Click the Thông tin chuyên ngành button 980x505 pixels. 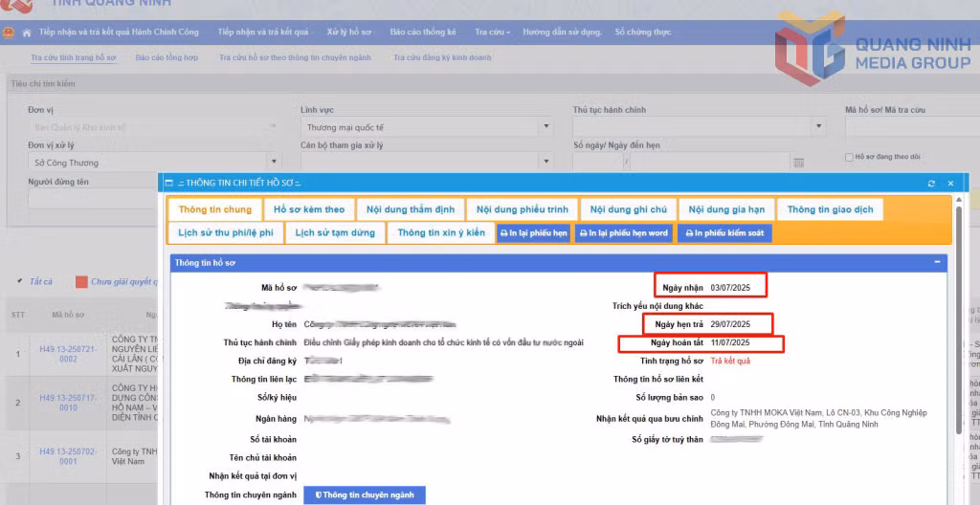coord(365,495)
